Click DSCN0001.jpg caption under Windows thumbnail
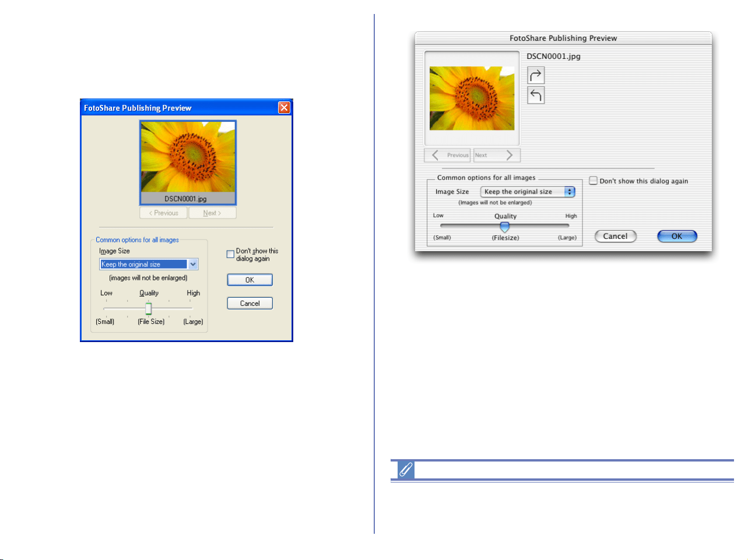The width and height of the screenshot is (748, 560). (x=185, y=199)
